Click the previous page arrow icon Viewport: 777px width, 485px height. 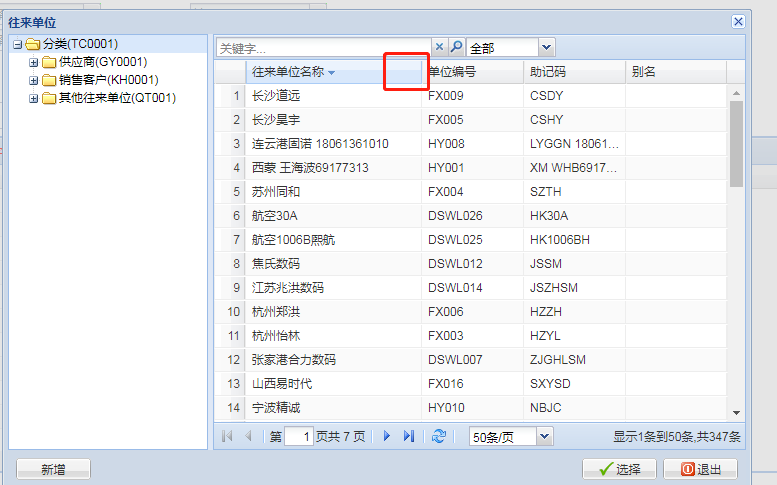tap(248, 436)
